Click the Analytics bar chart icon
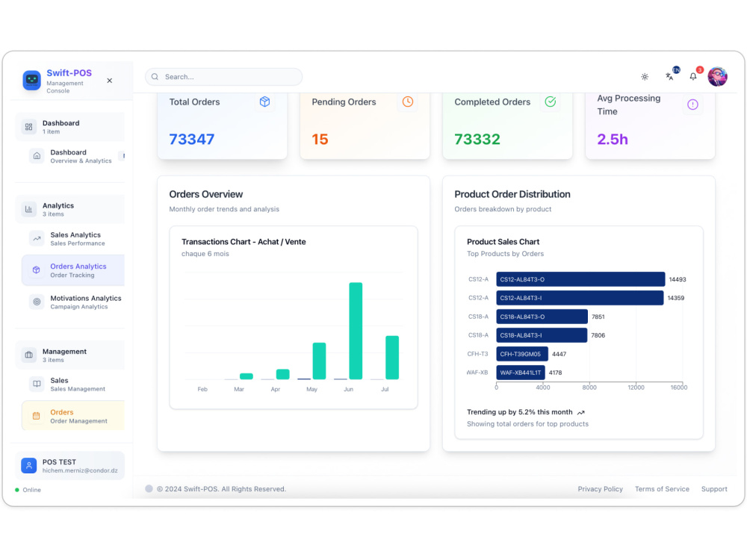747x560 pixels. 28,209
